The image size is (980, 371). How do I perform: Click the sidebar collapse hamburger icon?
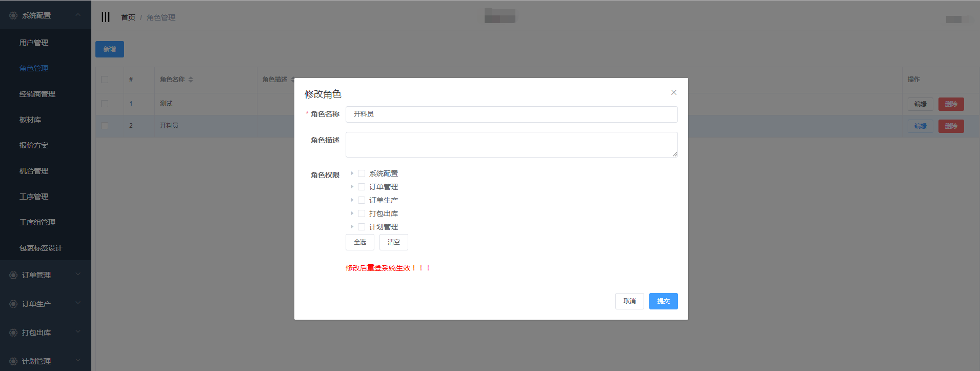[106, 17]
